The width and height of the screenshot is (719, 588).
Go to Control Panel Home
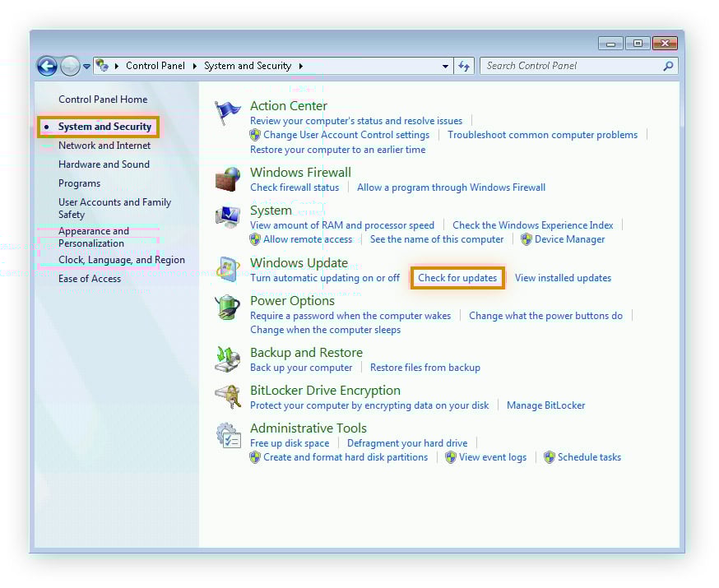(103, 100)
